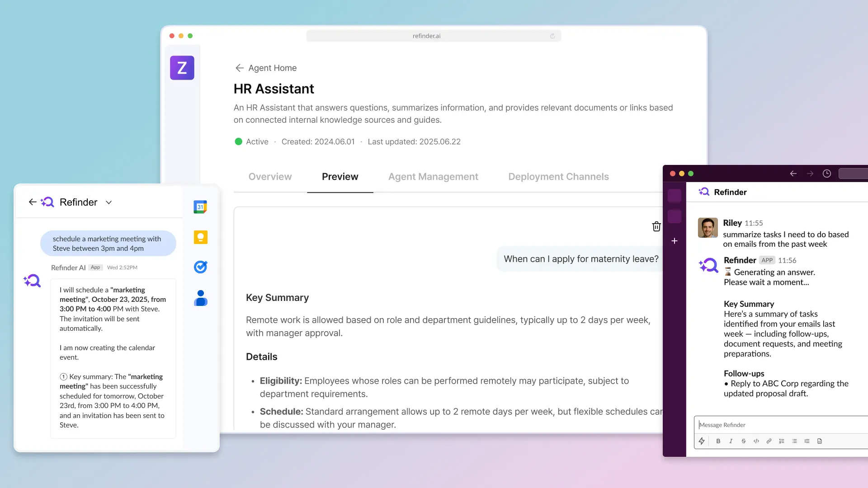868x488 pixels.
Task: Toggle bold formatting in the message composer
Action: (x=718, y=441)
